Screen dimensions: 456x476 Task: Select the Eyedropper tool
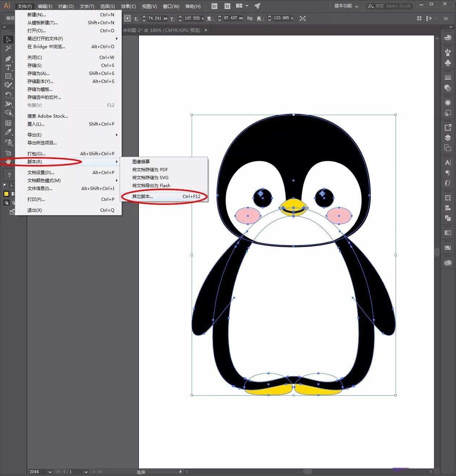point(8,132)
